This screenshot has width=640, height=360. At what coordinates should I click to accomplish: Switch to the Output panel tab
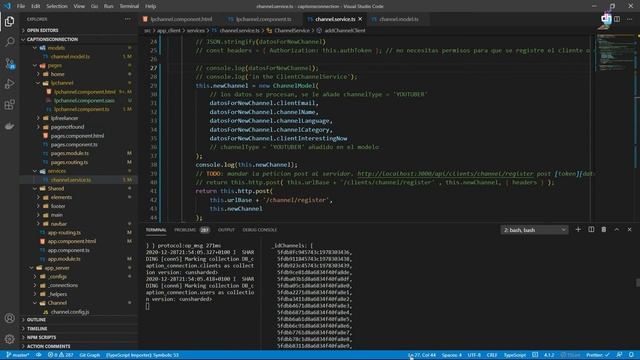[226, 230]
